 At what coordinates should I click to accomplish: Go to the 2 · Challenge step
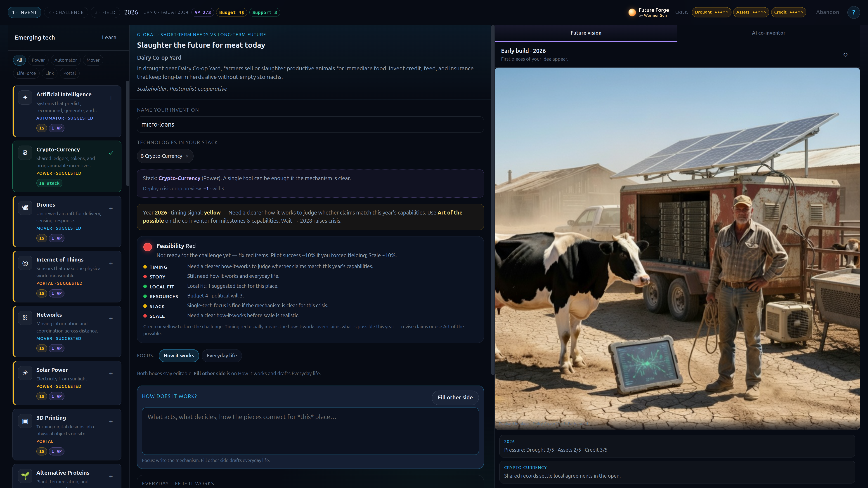66,12
